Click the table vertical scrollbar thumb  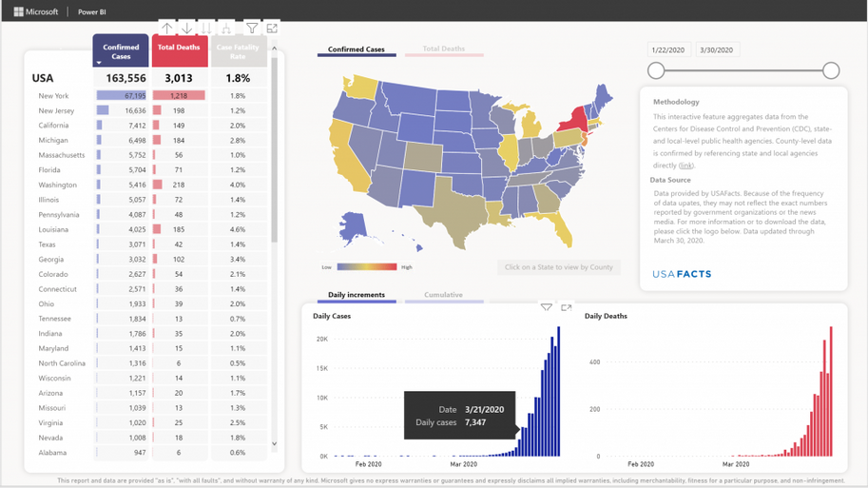(x=274, y=149)
